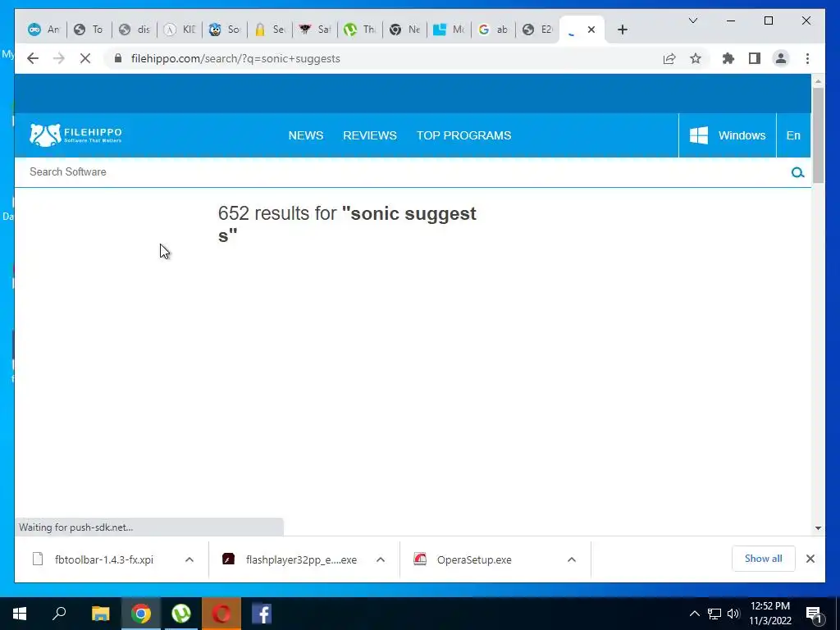Open taskbar search magnifier
Screen dimensions: 840x630
[x=59, y=614]
